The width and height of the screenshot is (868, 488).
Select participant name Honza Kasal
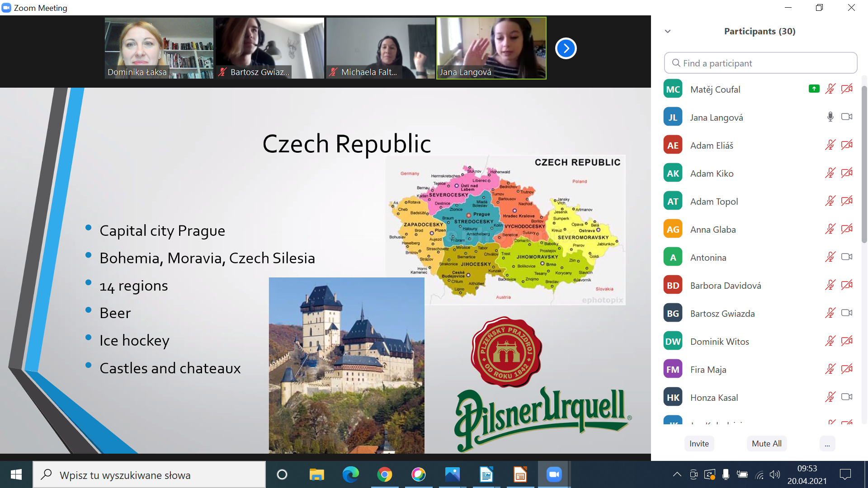(714, 398)
